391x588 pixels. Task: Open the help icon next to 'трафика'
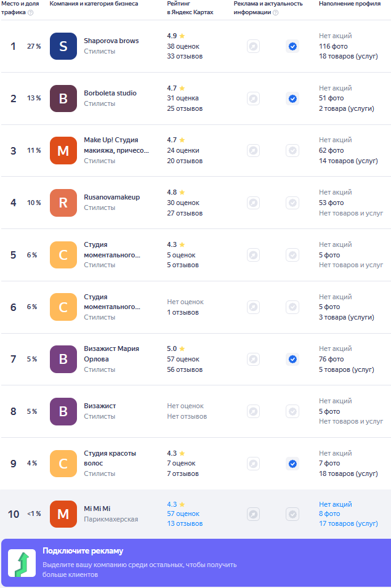click(x=31, y=12)
